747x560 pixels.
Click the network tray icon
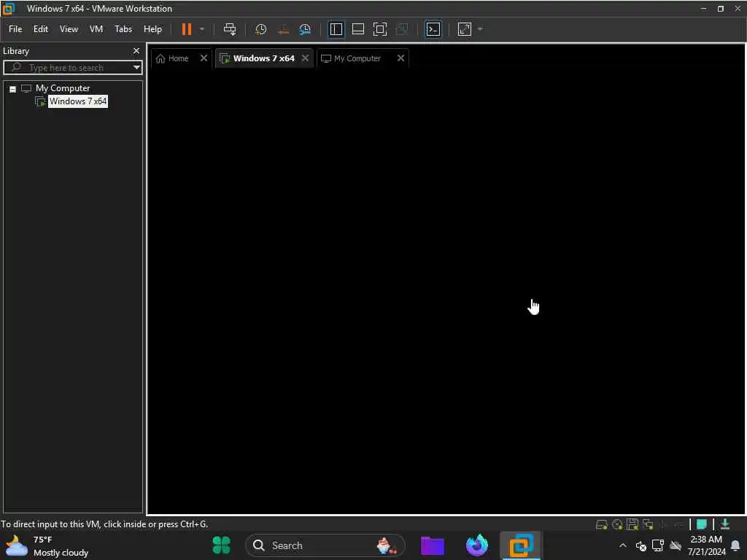(x=658, y=545)
